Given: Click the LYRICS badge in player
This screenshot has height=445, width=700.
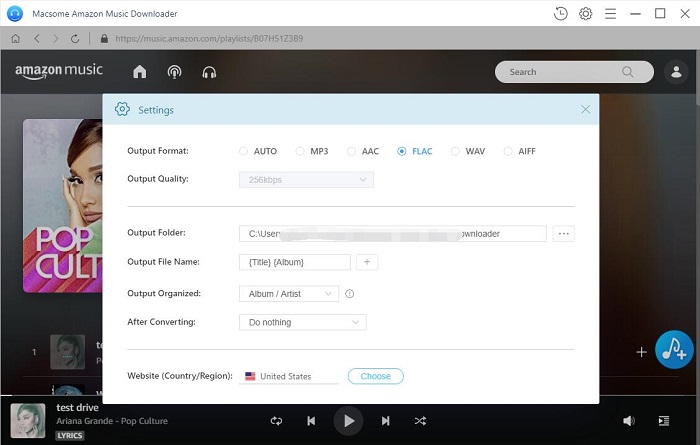Looking at the screenshot, I should coord(70,435).
